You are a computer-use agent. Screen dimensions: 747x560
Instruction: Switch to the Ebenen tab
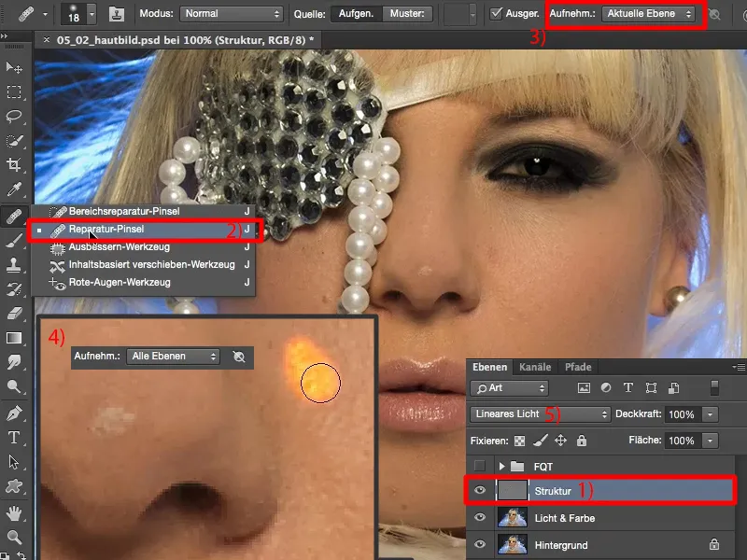(489, 367)
